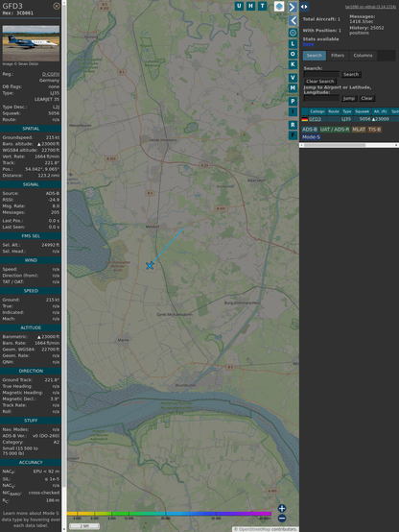Sort table by Type column header
Screen dimensions: 399x532
click(347, 111)
